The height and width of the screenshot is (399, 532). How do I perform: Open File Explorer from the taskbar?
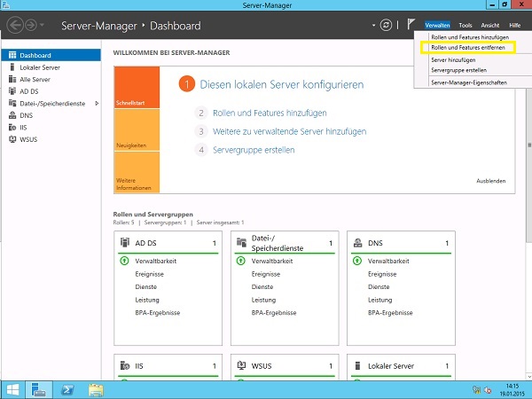click(x=96, y=390)
